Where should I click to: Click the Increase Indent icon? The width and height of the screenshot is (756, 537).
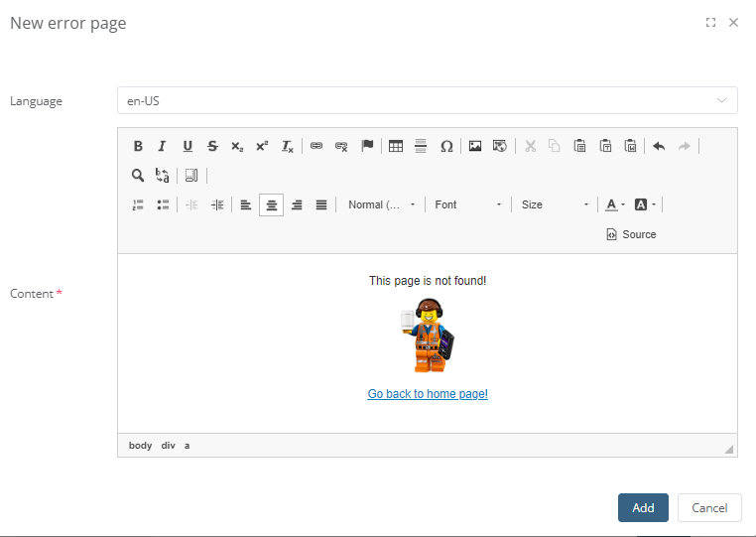[x=217, y=205]
